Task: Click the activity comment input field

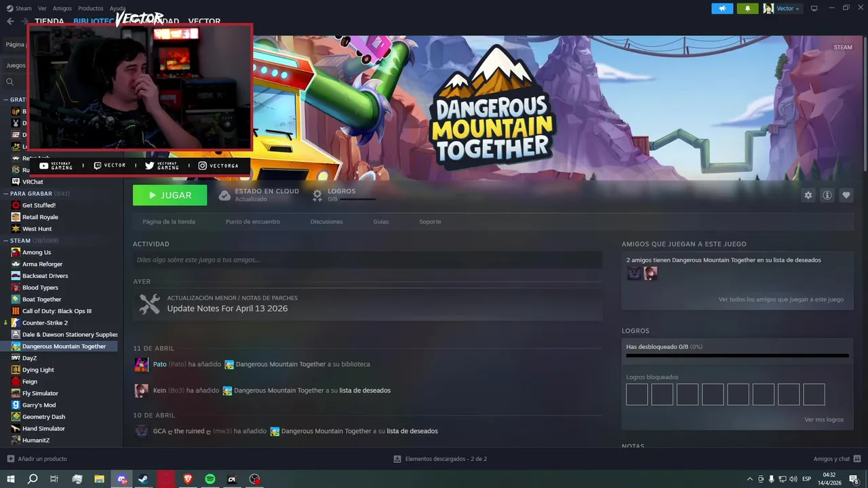Action: [x=368, y=260]
